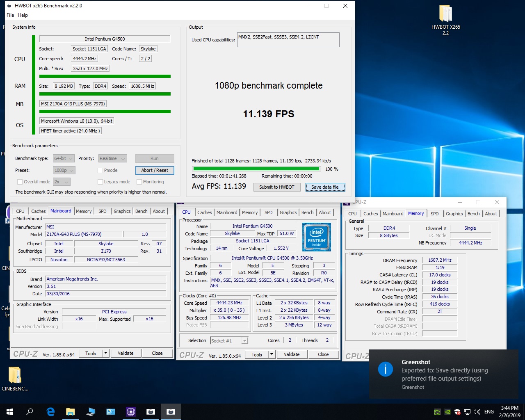This screenshot has height=420, width=525.
Task: Open Memory tab in middle CPU-Z window
Action: (250, 212)
